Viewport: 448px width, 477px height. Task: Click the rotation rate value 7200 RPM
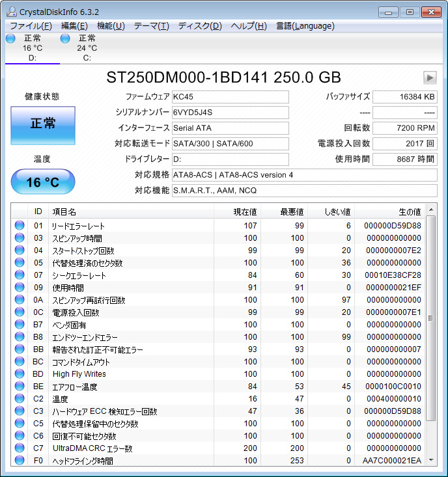pos(405,128)
